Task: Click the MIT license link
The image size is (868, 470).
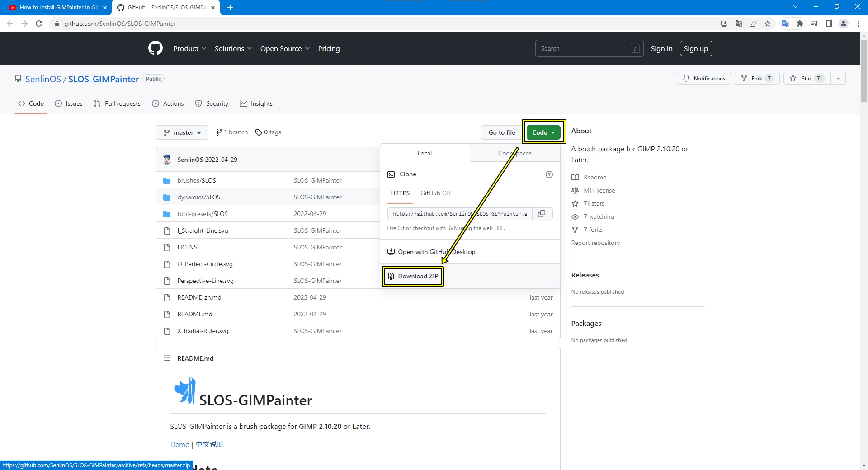Action: click(x=599, y=190)
